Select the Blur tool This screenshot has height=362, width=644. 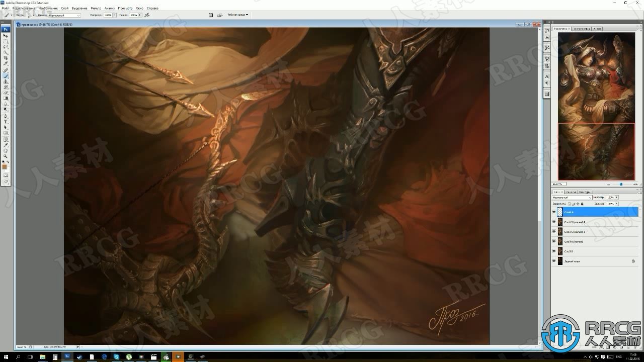[x=6, y=103]
